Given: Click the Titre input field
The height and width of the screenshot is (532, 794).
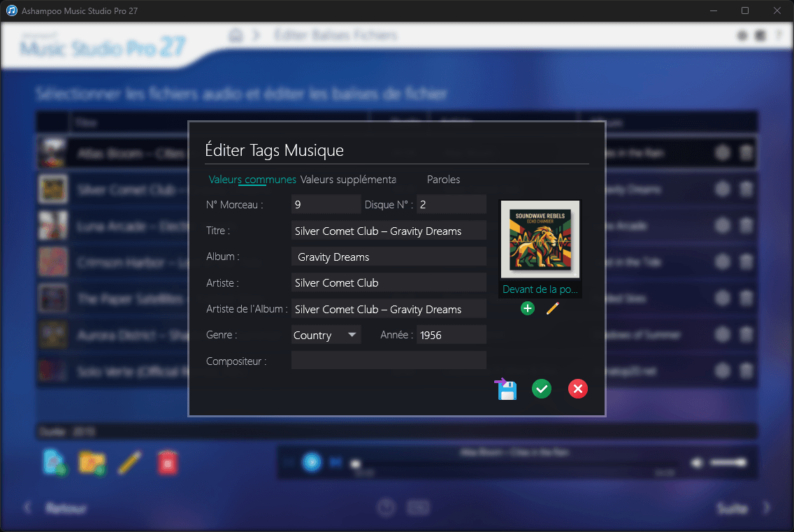Looking at the screenshot, I should (389, 231).
